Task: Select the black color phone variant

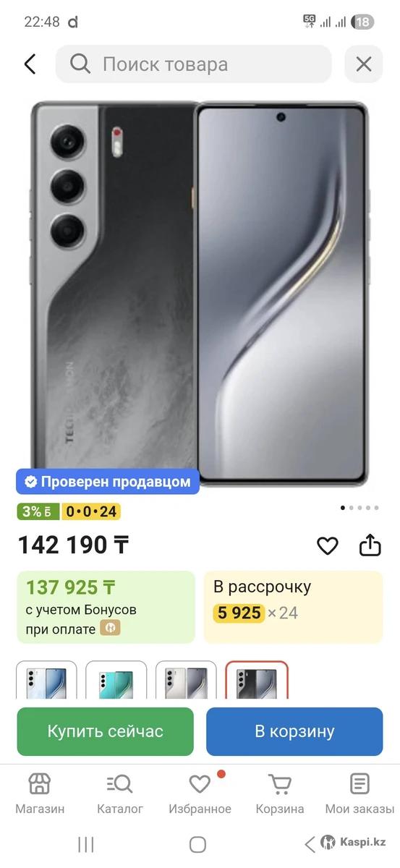Action: (256, 680)
